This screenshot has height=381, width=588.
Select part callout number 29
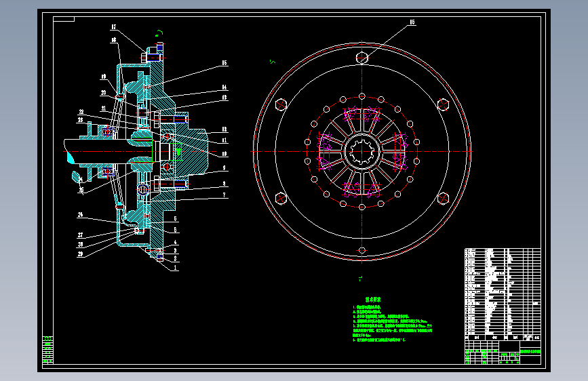pyautogui.click(x=80, y=254)
